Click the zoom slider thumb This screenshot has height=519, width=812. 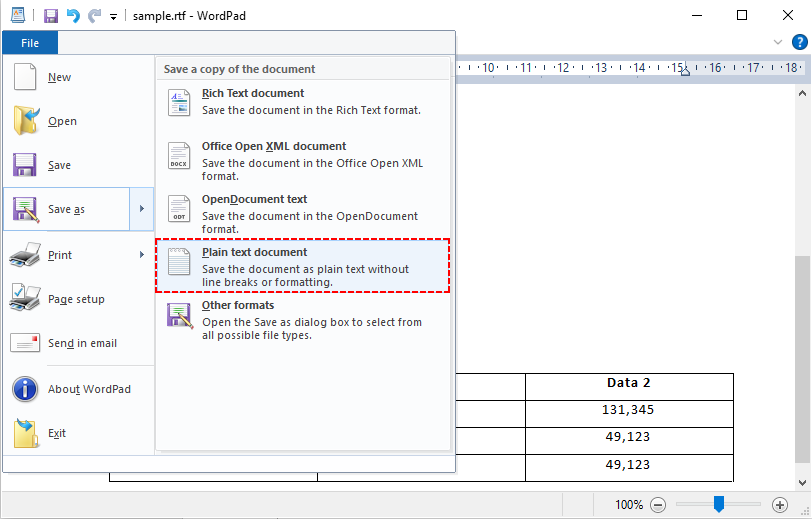pos(719,503)
